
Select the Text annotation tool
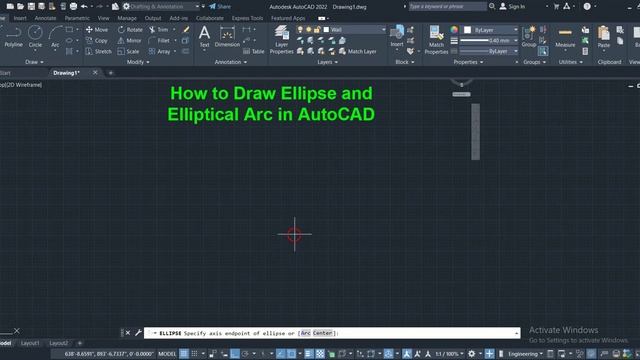click(x=204, y=37)
